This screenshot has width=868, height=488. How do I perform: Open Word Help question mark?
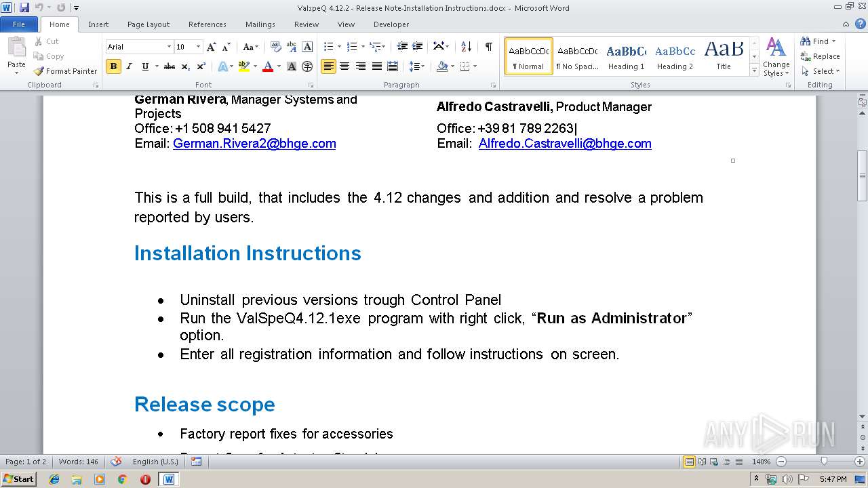click(x=862, y=24)
